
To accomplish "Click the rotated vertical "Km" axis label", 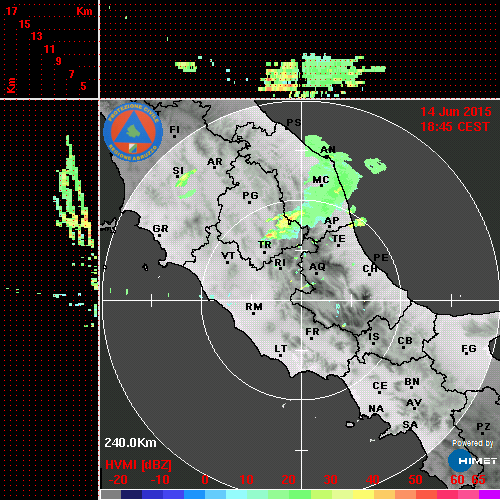I will tap(12, 85).
